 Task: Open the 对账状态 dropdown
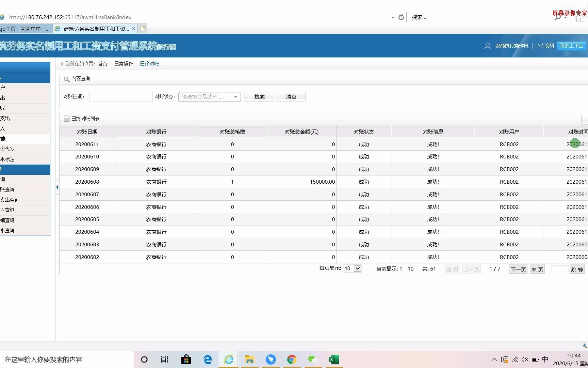[x=209, y=97]
